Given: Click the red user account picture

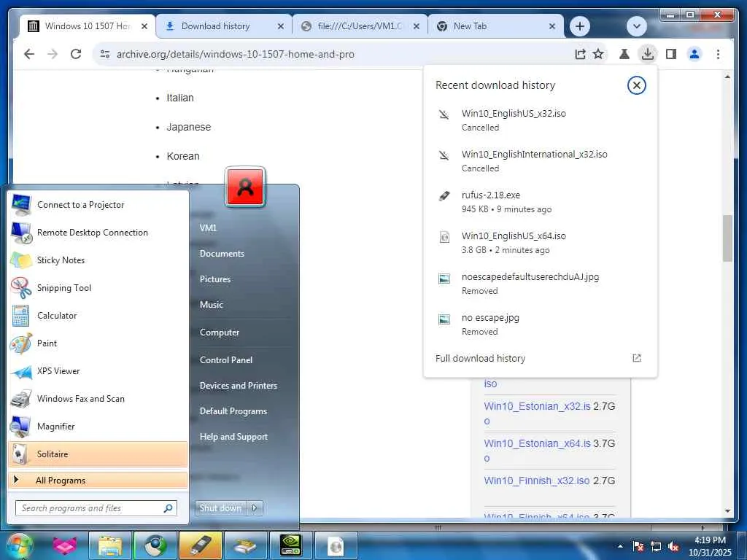Looking at the screenshot, I should click(245, 187).
